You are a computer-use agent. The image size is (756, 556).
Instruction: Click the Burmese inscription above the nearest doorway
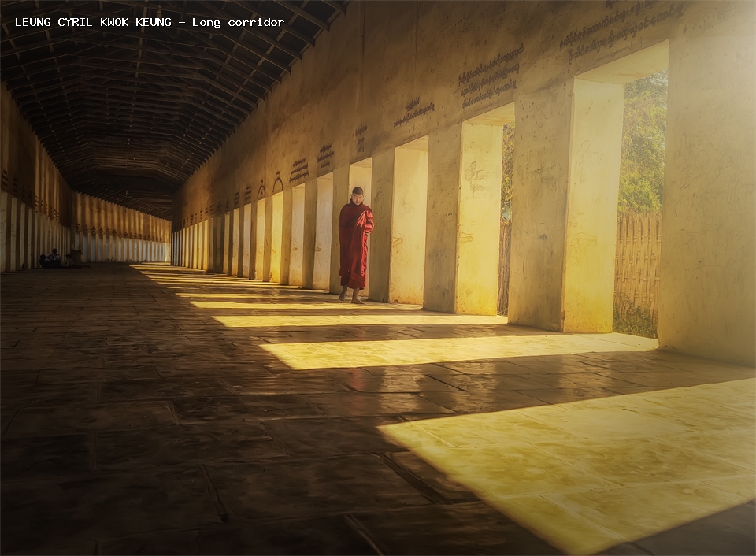[622, 29]
